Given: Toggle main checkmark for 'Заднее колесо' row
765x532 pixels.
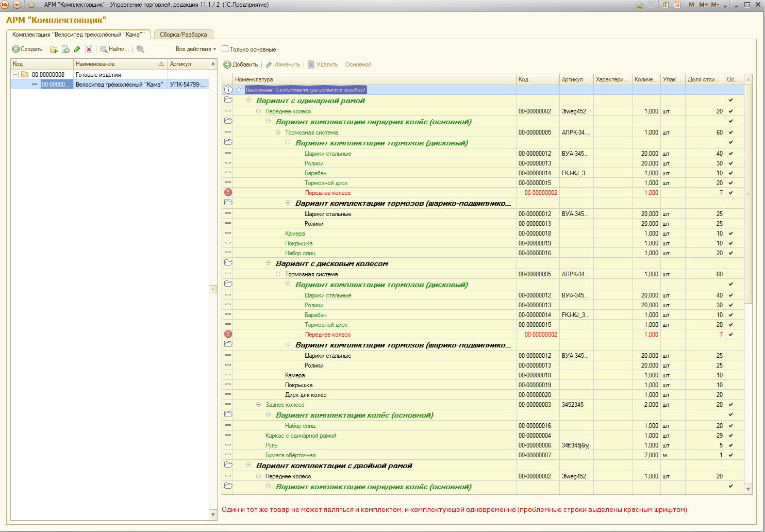Looking at the screenshot, I should (x=730, y=405).
